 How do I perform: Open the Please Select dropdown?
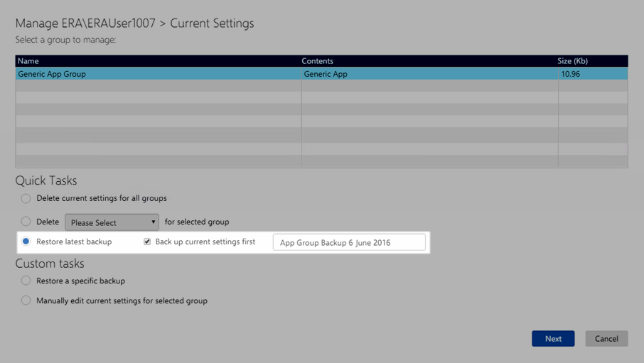tap(112, 222)
